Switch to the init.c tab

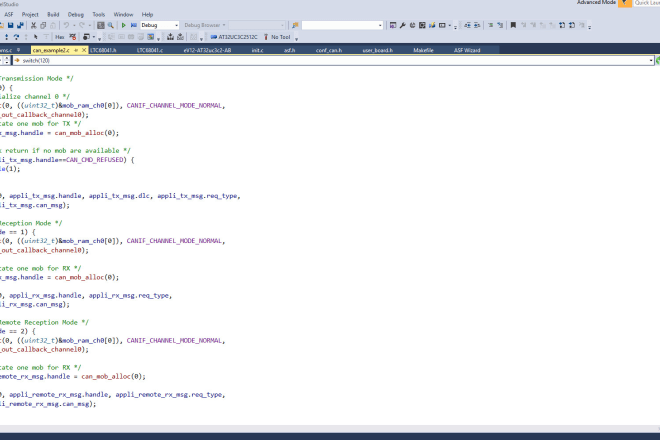pyautogui.click(x=257, y=50)
